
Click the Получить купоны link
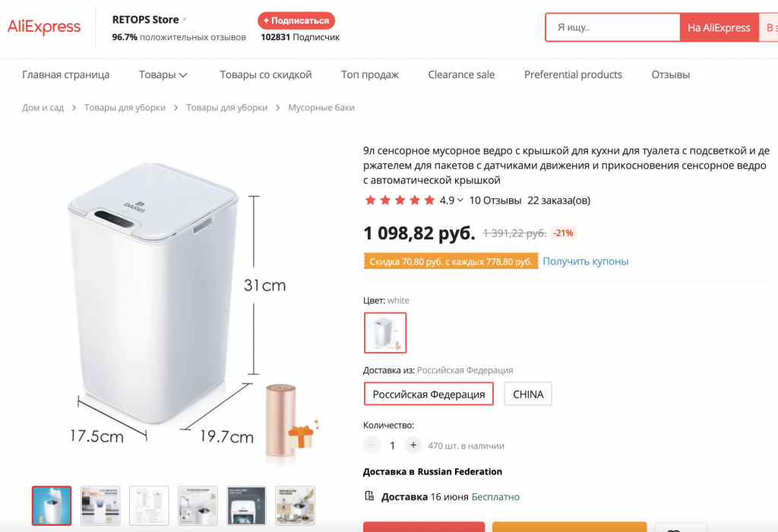585,261
